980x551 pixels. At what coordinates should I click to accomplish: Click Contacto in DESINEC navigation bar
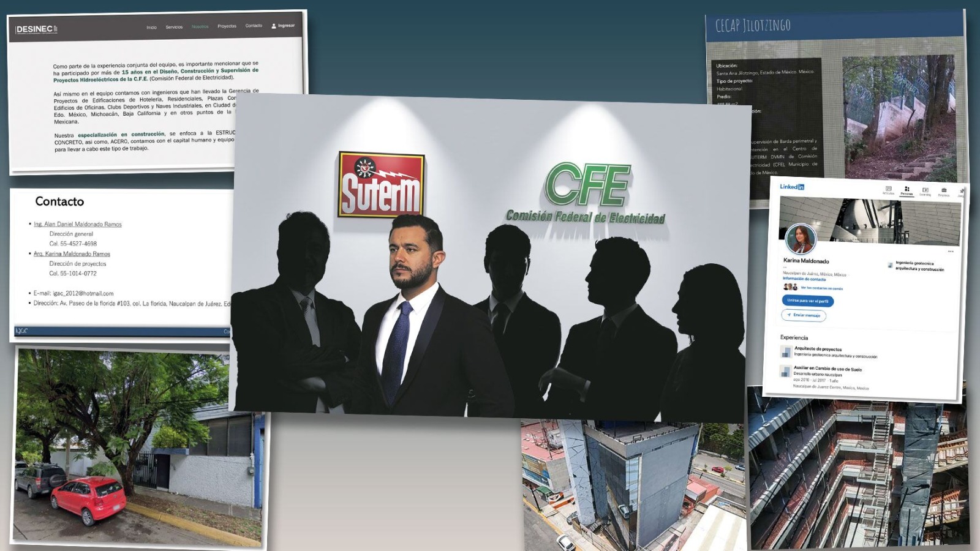click(x=254, y=26)
